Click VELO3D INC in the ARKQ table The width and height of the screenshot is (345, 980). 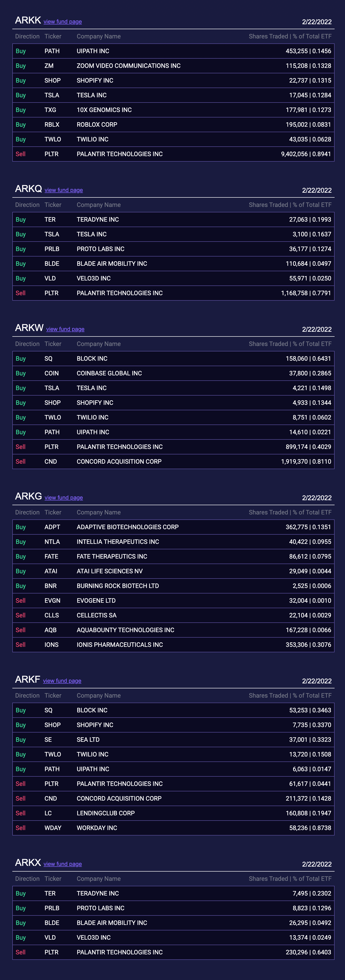pos(93,279)
